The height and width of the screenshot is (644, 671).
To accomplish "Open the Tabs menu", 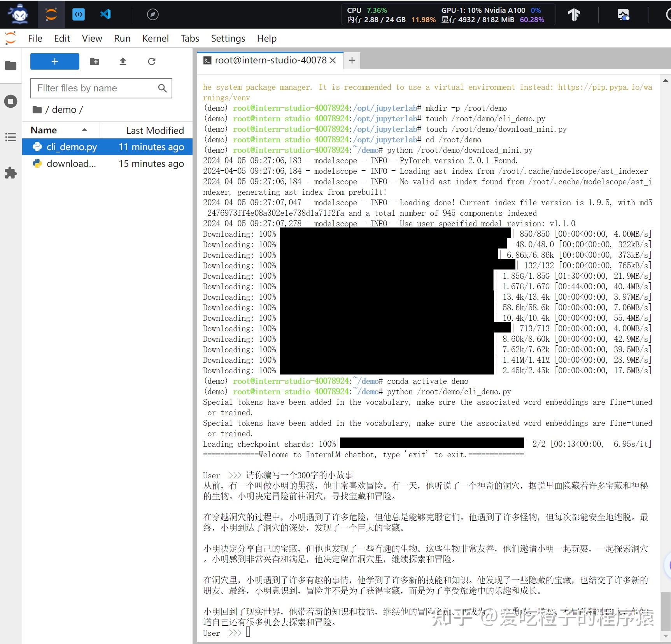I will (x=190, y=38).
